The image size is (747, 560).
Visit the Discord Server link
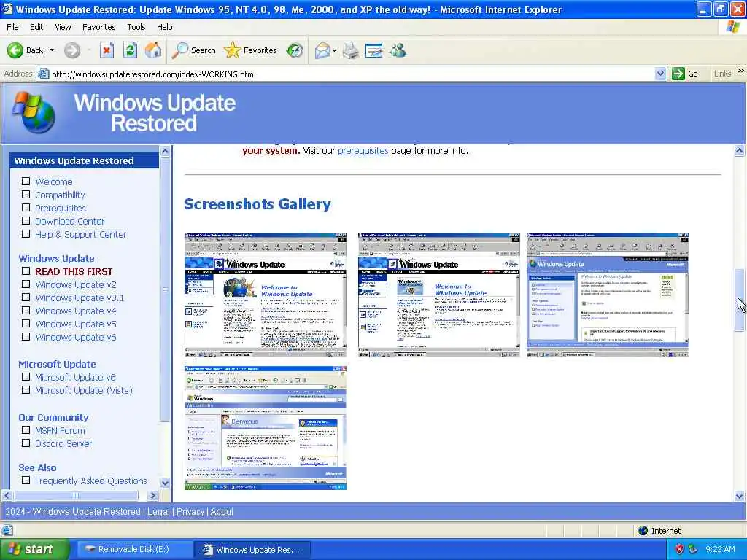click(63, 444)
